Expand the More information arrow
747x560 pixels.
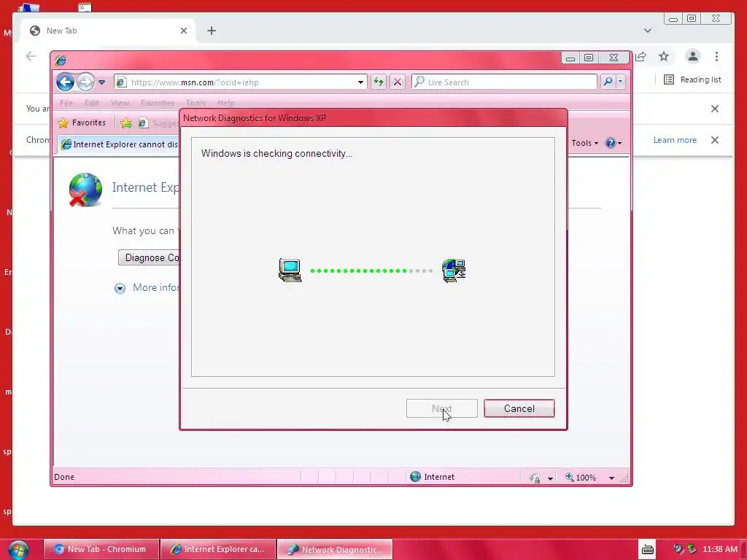(x=120, y=288)
